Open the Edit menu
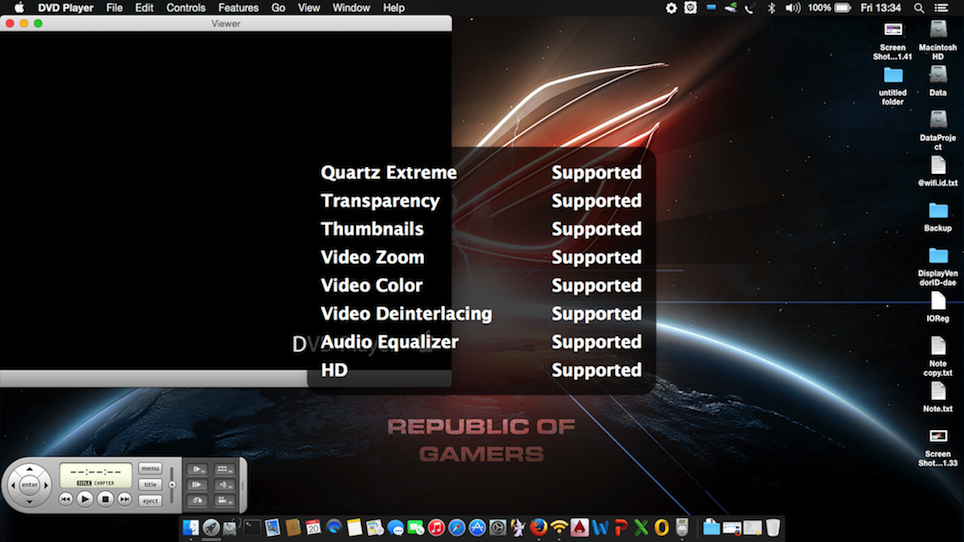Screen dimensions: 964x542 click(144, 8)
